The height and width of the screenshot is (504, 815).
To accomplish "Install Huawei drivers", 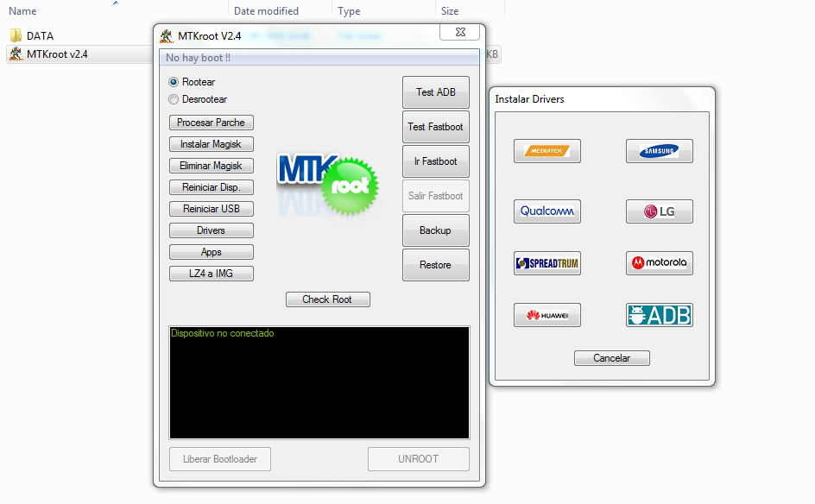I will (x=546, y=315).
